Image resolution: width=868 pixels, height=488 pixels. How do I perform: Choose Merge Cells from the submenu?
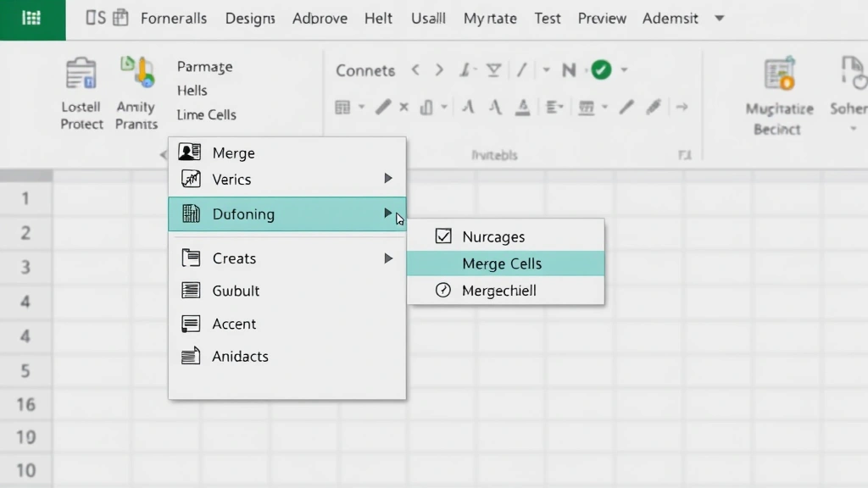click(502, 263)
